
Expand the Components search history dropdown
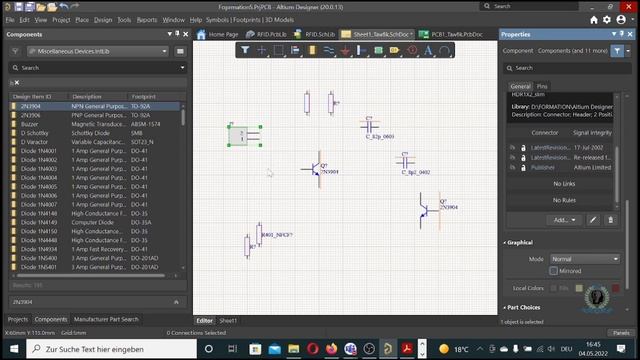click(x=182, y=67)
